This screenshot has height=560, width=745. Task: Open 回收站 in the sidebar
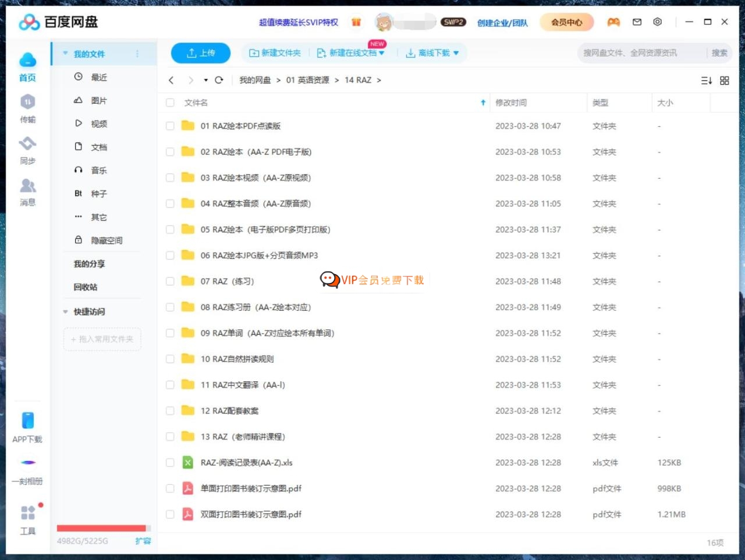pyautogui.click(x=86, y=287)
